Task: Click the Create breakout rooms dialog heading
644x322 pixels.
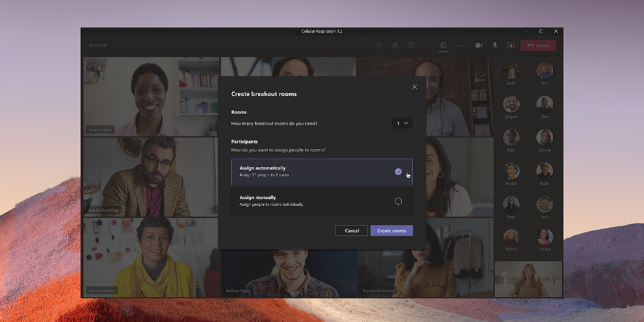Action: click(x=263, y=94)
